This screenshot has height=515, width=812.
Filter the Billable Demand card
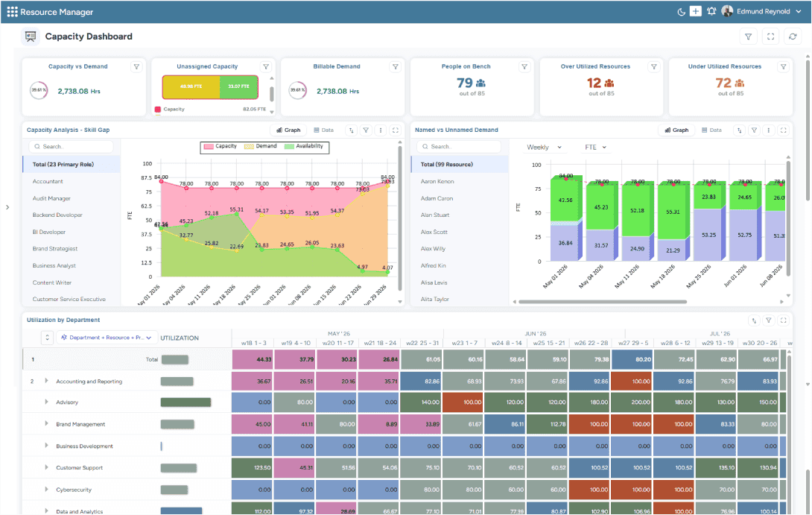[395, 67]
